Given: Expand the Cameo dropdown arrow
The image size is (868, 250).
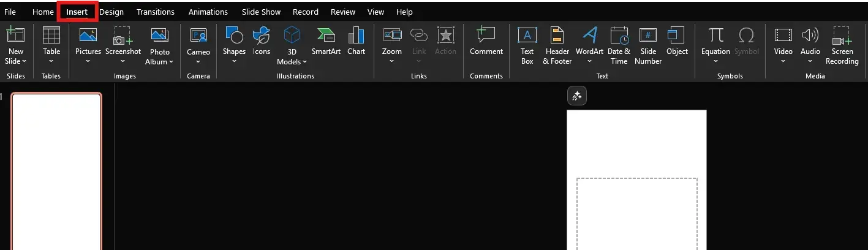Looking at the screenshot, I should [198, 61].
